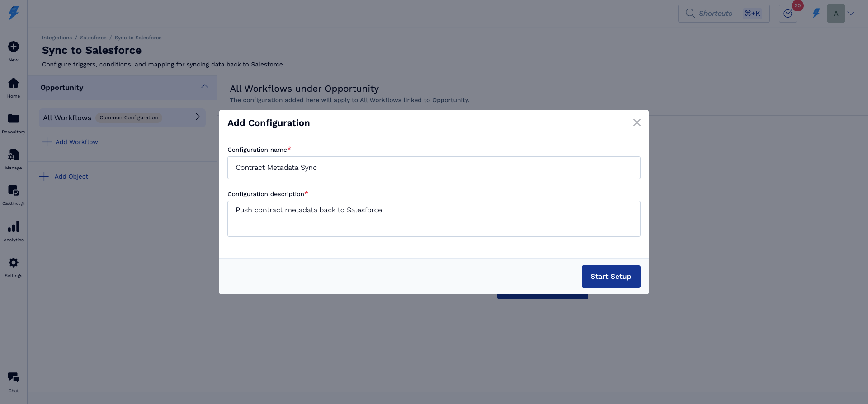This screenshot has width=868, height=404.
Task: Open the user account dropdown arrow
Action: click(x=851, y=14)
